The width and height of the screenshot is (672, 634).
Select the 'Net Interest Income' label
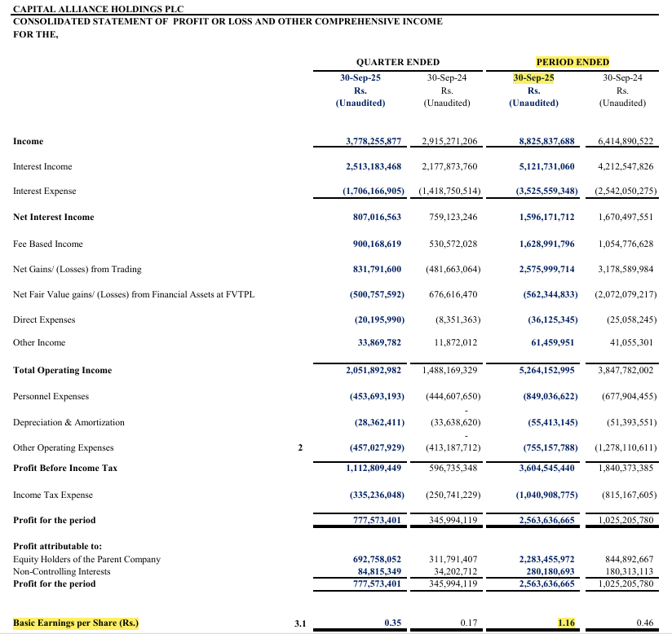tap(54, 218)
